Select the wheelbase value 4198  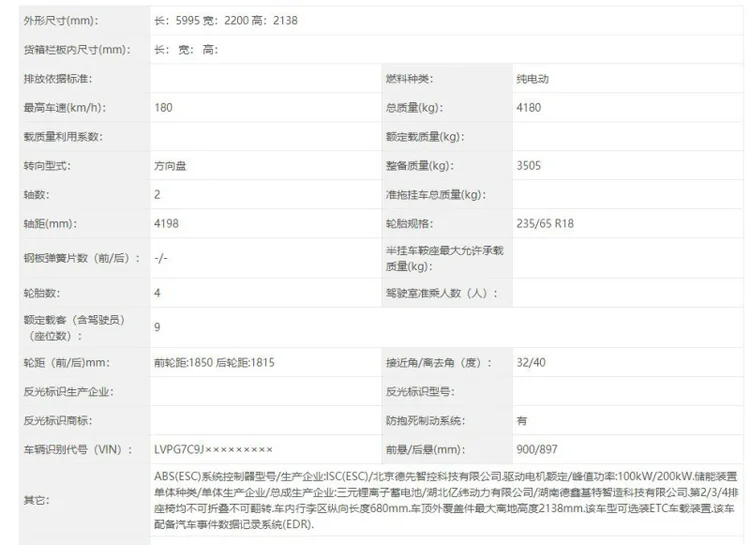[166, 224]
